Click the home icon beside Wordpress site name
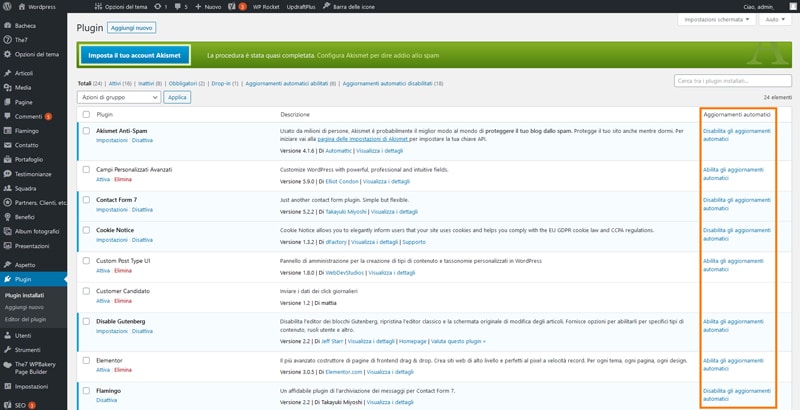Screen dimensions: 800x410 pos(21,7)
